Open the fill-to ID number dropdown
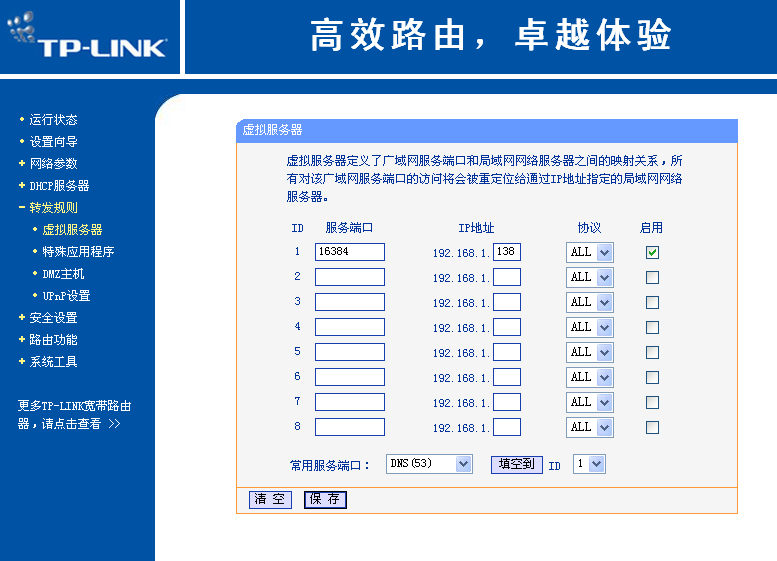Screen dimensions: 777x561 click(x=589, y=464)
